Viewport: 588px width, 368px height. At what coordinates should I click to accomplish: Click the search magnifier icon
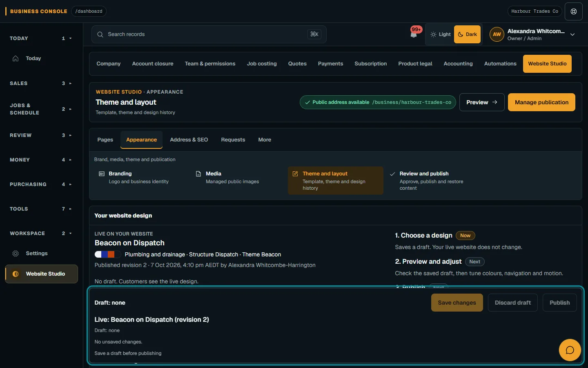click(x=100, y=34)
